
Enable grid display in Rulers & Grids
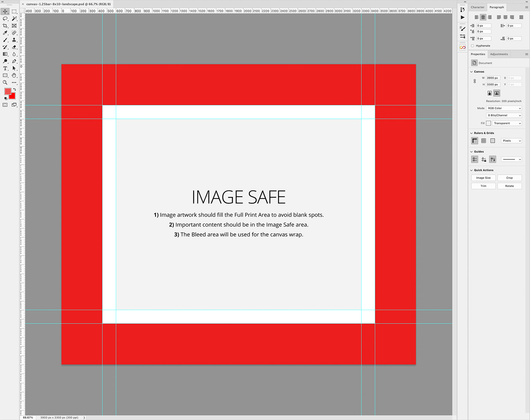click(x=483, y=140)
